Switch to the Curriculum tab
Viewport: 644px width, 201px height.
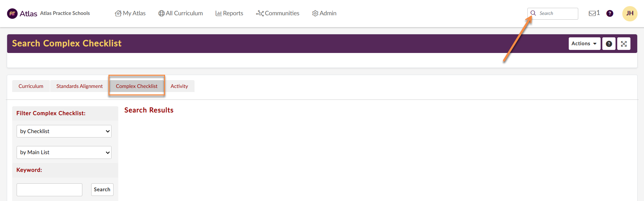click(x=31, y=86)
